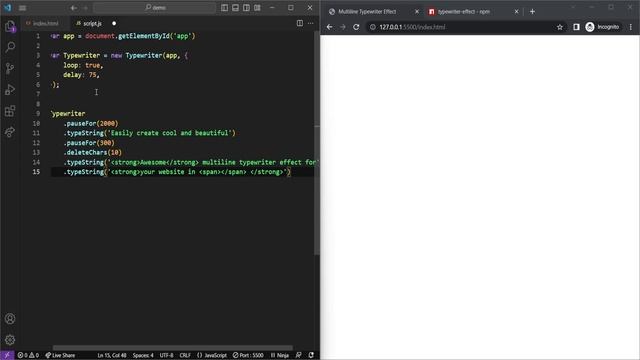This screenshot has height=360, width=640.
Task: Toggle the bottom panel layout icon
Action: pos(236,8)
